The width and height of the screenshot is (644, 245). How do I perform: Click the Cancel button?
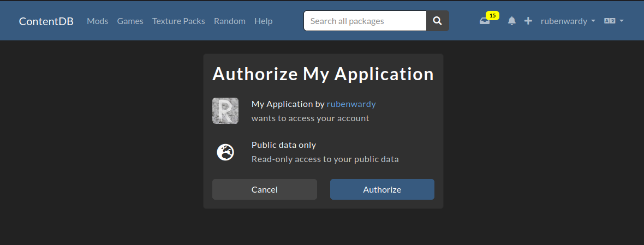[265, 189]
